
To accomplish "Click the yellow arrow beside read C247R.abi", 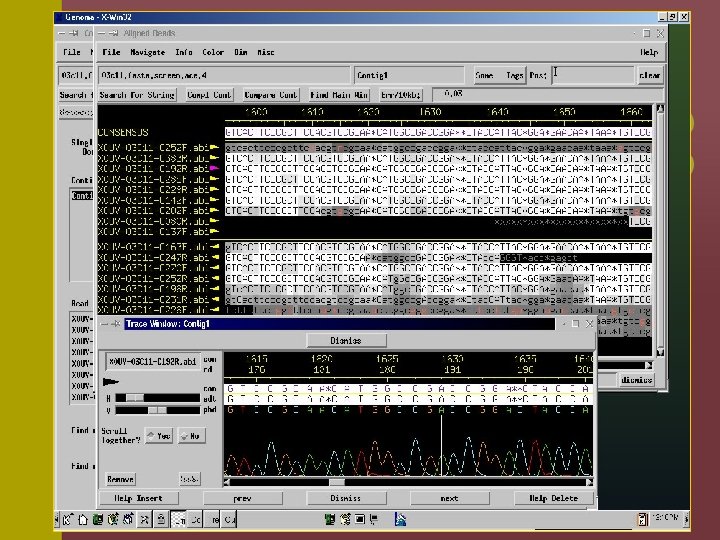I will [215, 258].
